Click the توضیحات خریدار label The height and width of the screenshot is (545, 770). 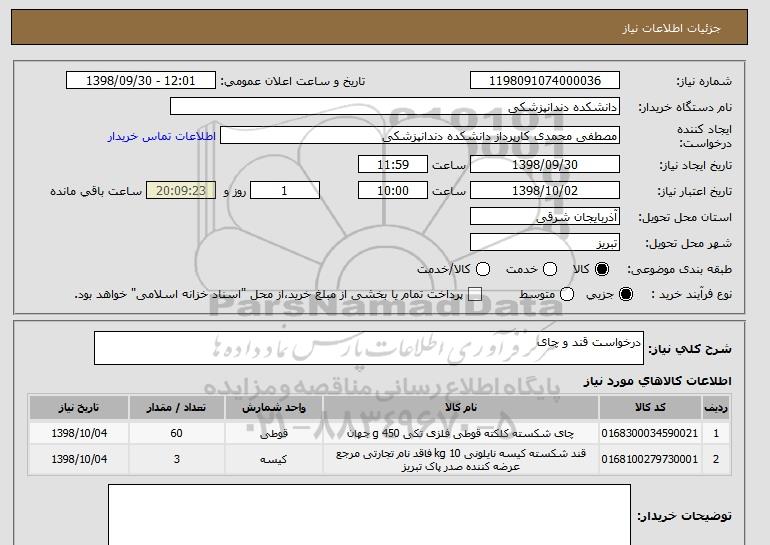(685, 516)
